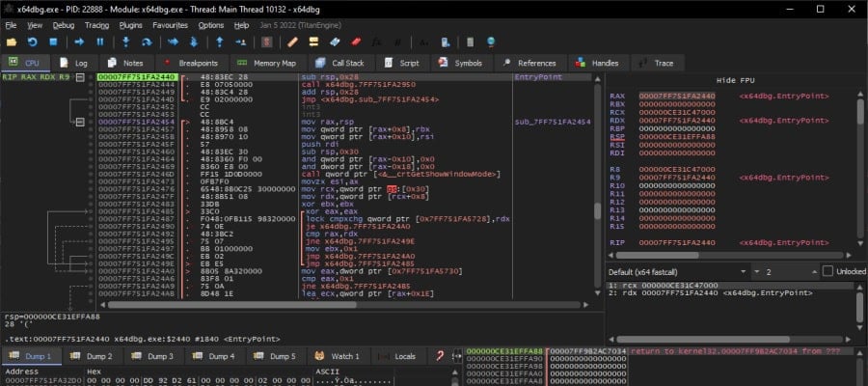
Task: Click the globe icon in toolbar
Action: click(491, 42)
